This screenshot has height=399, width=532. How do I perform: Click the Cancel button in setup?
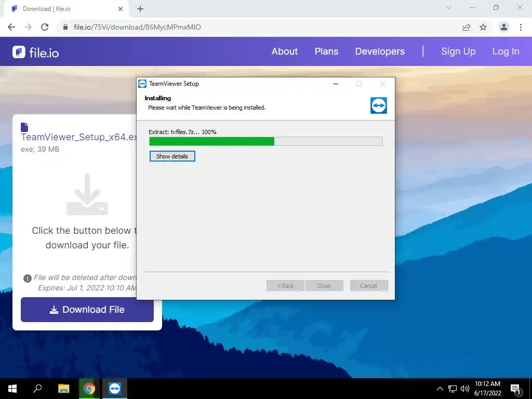[x=369, y=286]
